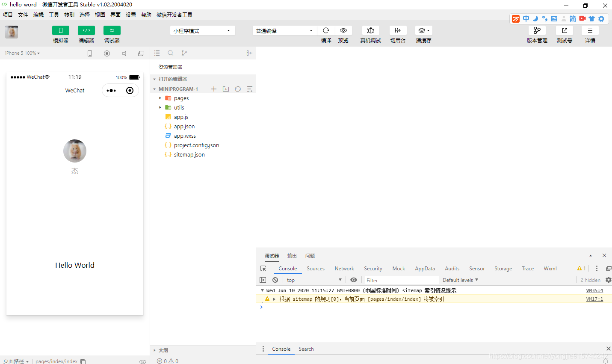Click the console Filter input field

tap(401, 280)
